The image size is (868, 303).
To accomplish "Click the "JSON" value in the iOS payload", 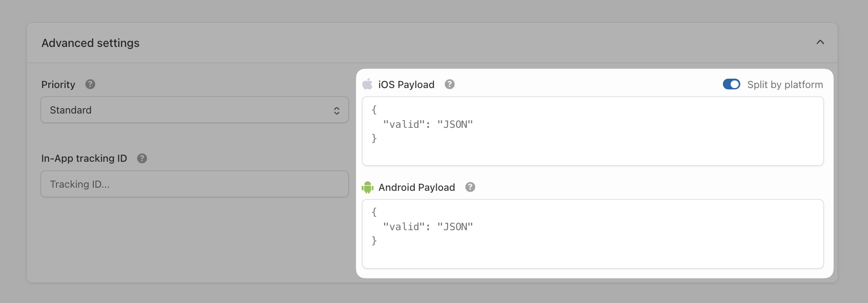I will 455,124.
